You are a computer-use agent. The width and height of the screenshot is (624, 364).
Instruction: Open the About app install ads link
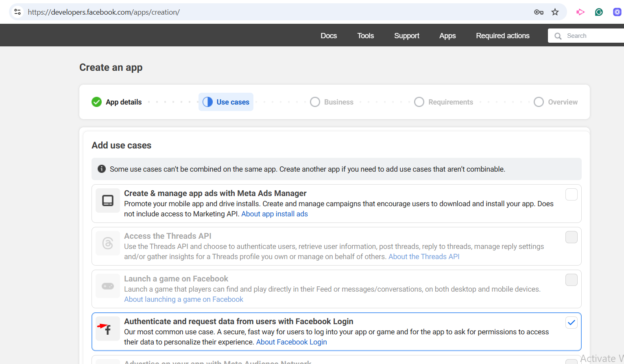274,214
